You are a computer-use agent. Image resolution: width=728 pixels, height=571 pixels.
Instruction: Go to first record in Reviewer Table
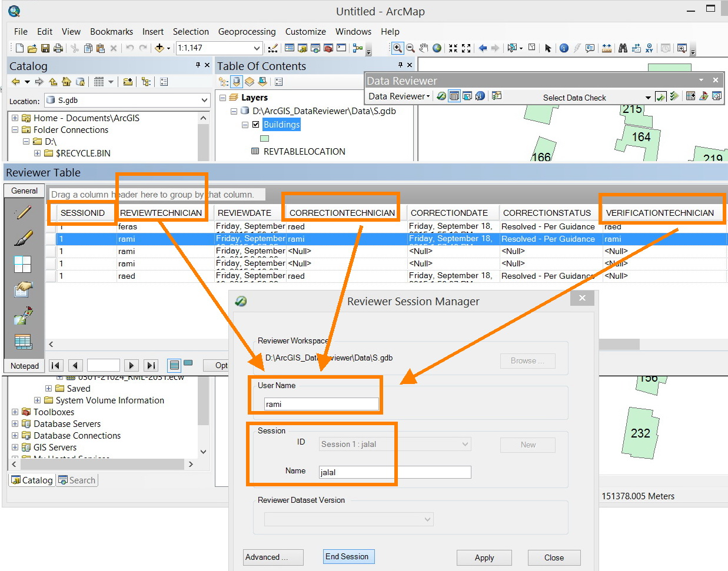(x=56, y=365)
